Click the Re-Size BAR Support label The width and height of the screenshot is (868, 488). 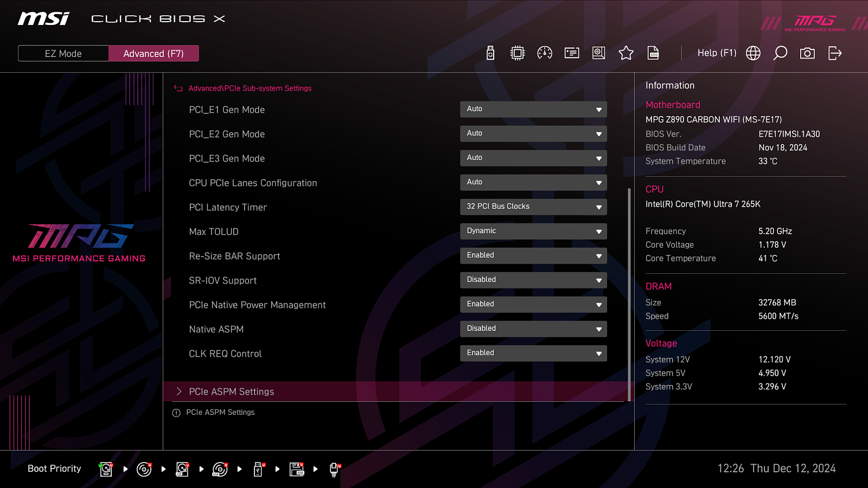click(234, 256)
